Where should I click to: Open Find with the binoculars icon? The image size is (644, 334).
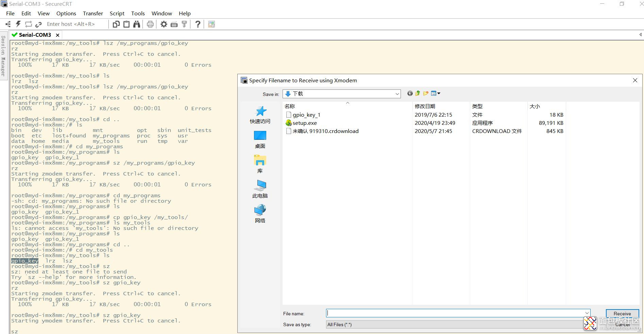(137, 24)
